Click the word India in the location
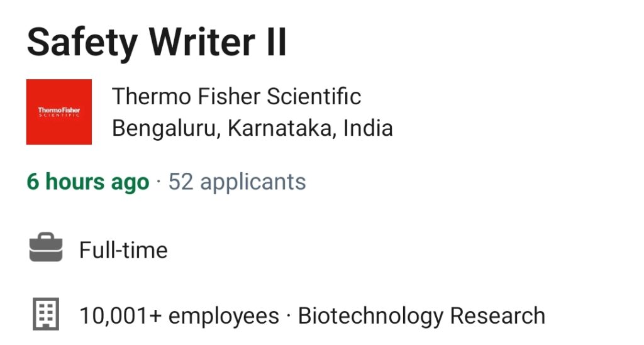Screen dimensions: 644x345 coord(369,128)
